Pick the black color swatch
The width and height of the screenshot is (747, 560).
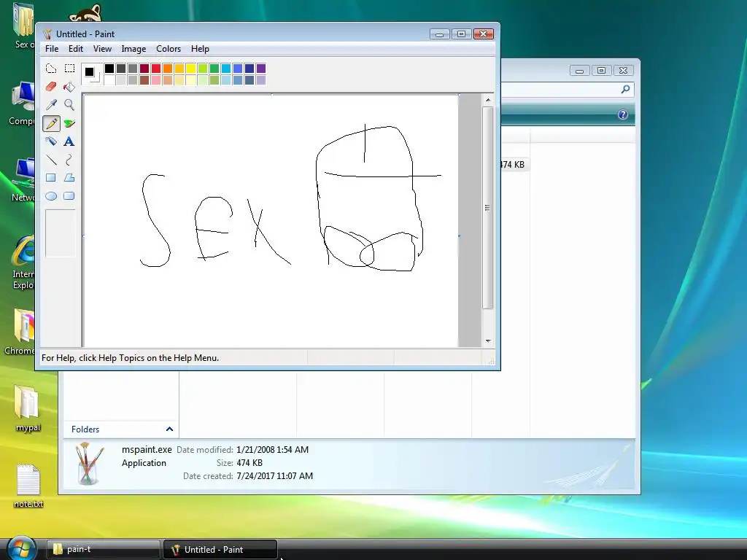point(109,69)
